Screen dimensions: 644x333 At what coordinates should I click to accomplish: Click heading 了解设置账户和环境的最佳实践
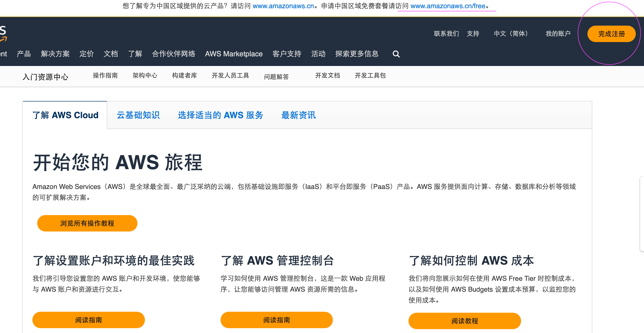(114, 261)
